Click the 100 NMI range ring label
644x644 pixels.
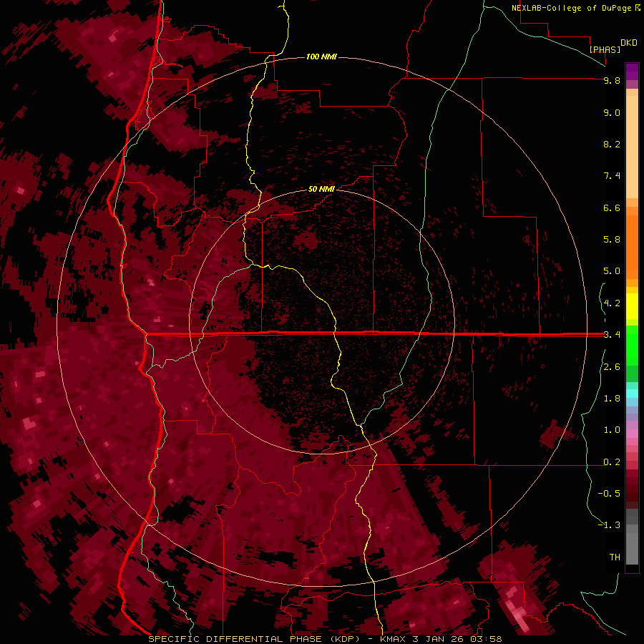(x=321, y=57)
